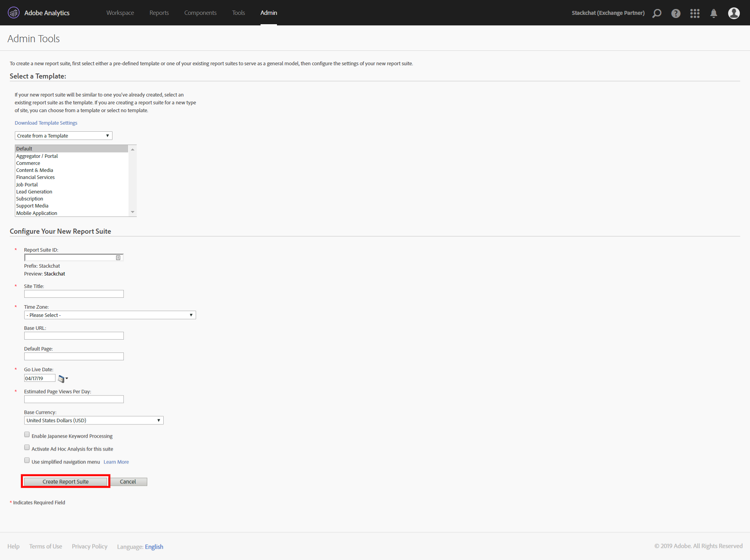Click the Adobe Analytics search icon

click(x=657, y=13)
